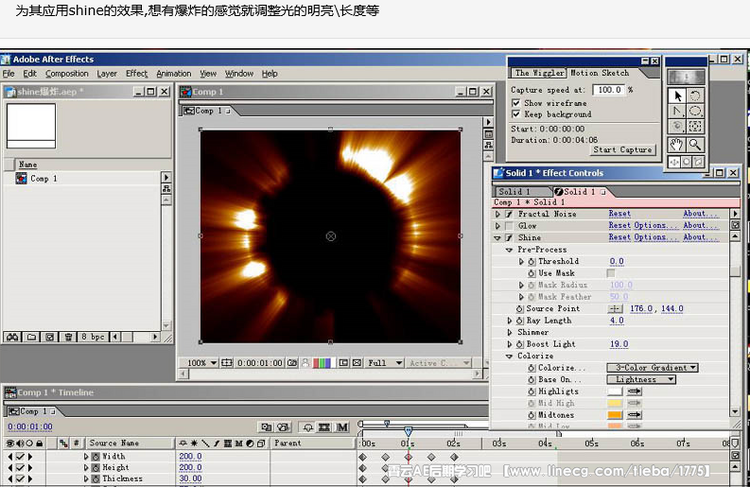Click region of interest icon
The width and height of the screenshot is (750, 487).
point(343,363)
